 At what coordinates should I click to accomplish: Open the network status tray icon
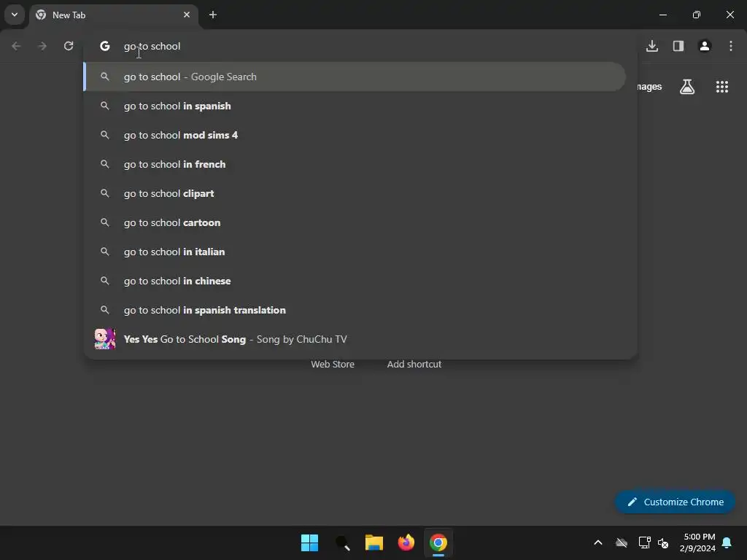coord(644,542)
